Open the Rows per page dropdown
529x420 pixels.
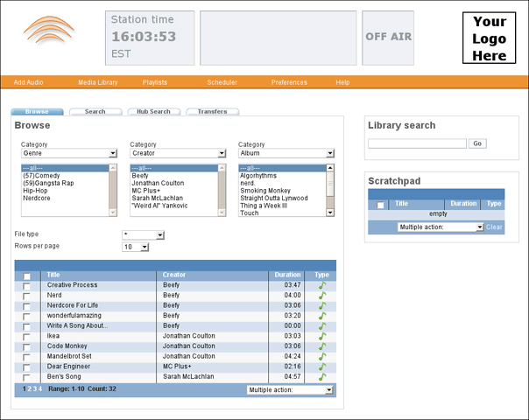pyautogui.click(x=135, y=247)
